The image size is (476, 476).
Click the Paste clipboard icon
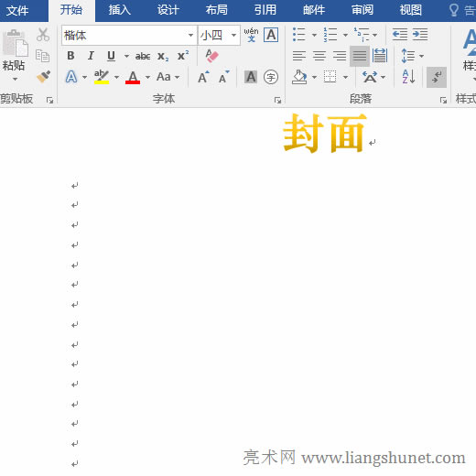(16, 43)
